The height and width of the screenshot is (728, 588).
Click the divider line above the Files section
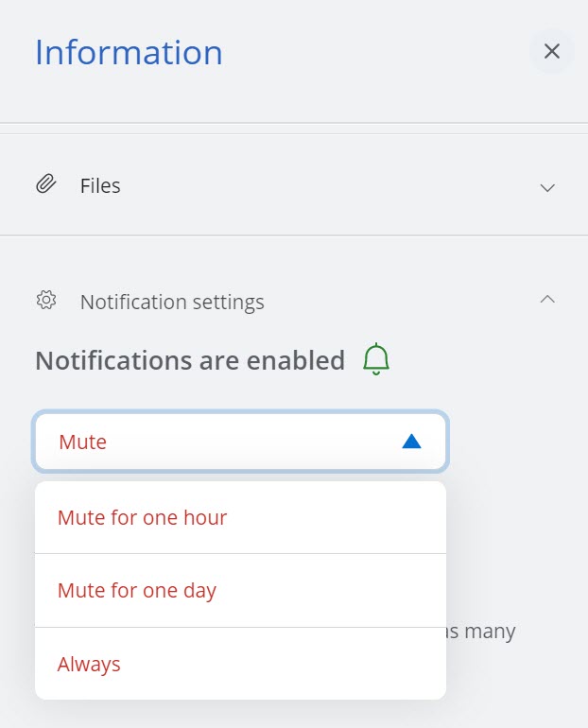click(x=294, y=133)
